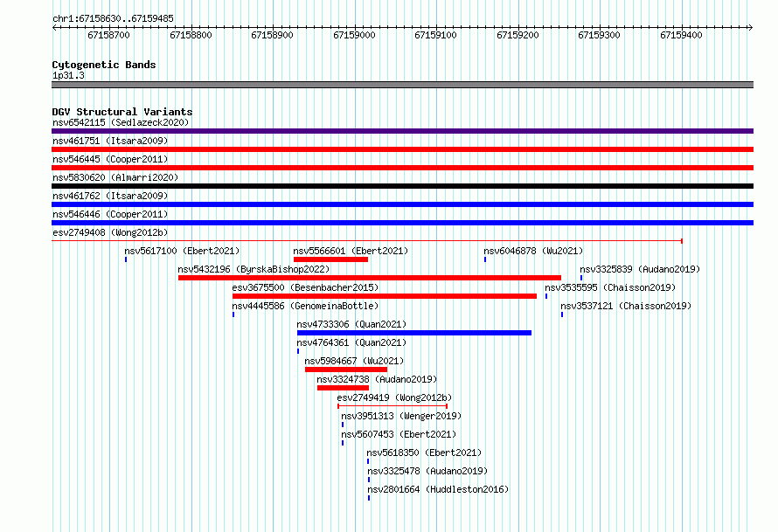778x532 pixels.
Task: Click variant label nsv6542115 (Sedlazeck2020)
Action: tap(121, 122)
